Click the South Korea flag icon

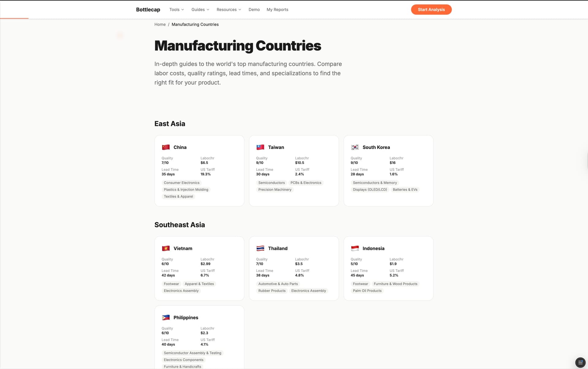click(355, 147)
